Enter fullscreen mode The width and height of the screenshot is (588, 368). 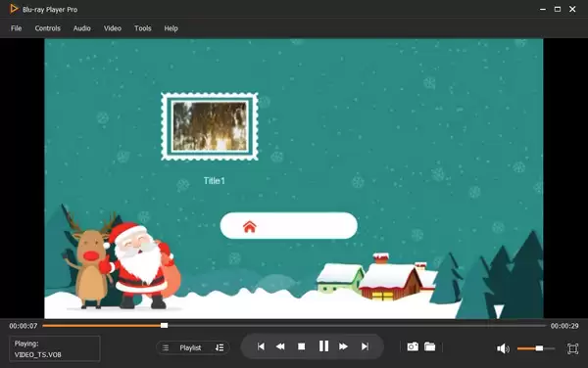(572, 348)
